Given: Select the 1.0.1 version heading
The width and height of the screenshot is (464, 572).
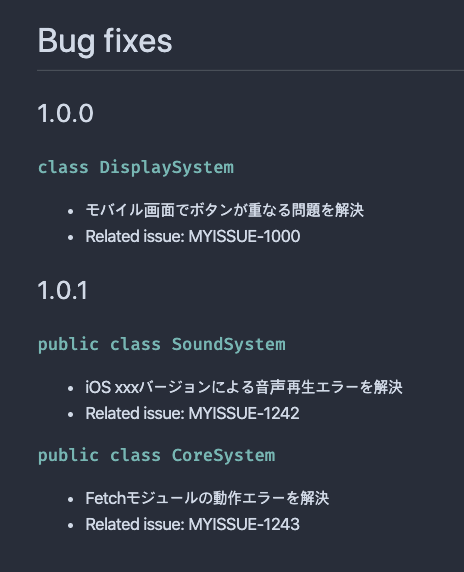Looking at the screenshot, I should (63, 290).
